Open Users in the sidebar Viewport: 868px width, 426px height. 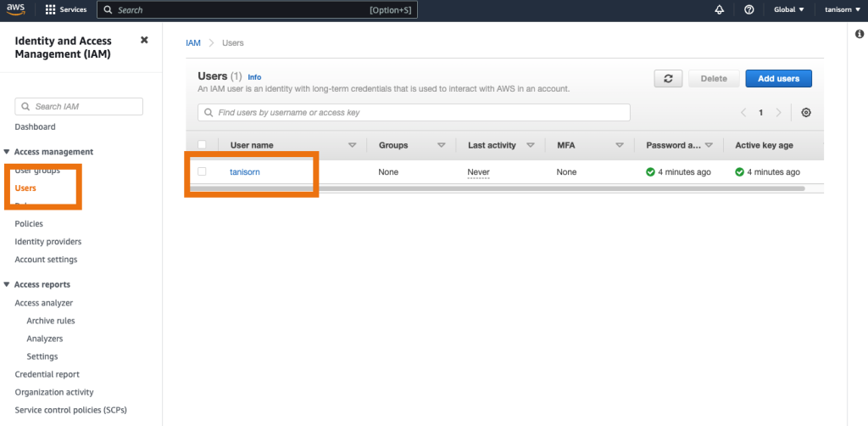click(25, 188)
